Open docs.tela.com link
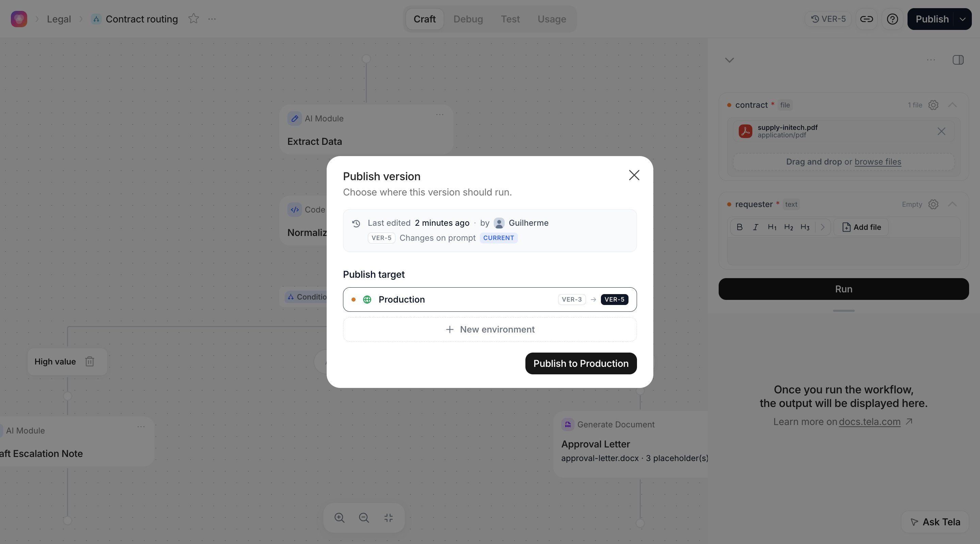Viewport: 980px width, 544px height. [869, 422]
